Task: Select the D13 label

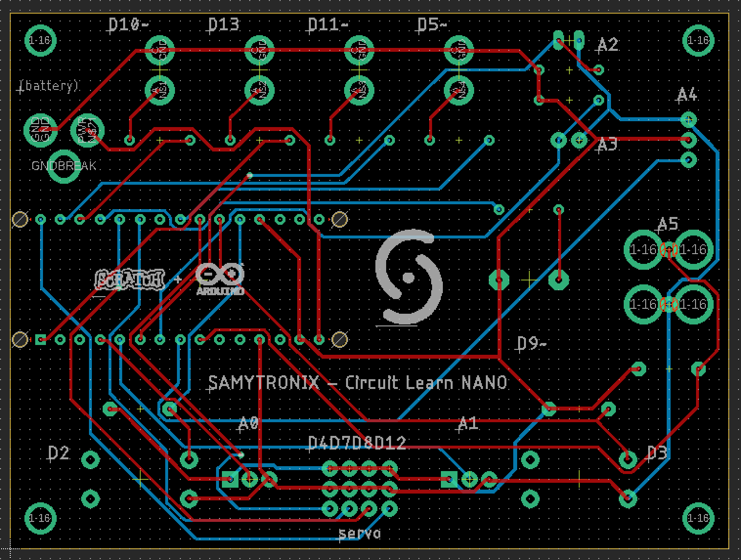Action: pos(224,23)
